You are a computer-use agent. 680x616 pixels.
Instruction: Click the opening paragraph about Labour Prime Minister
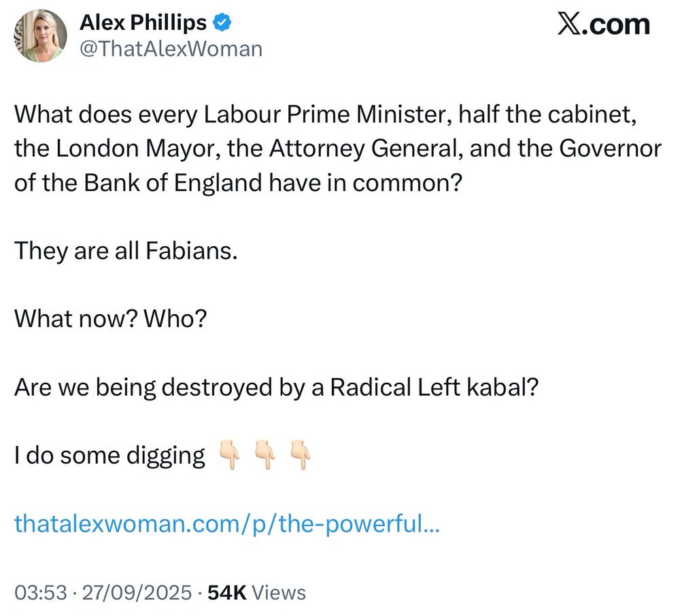[338, 149]
